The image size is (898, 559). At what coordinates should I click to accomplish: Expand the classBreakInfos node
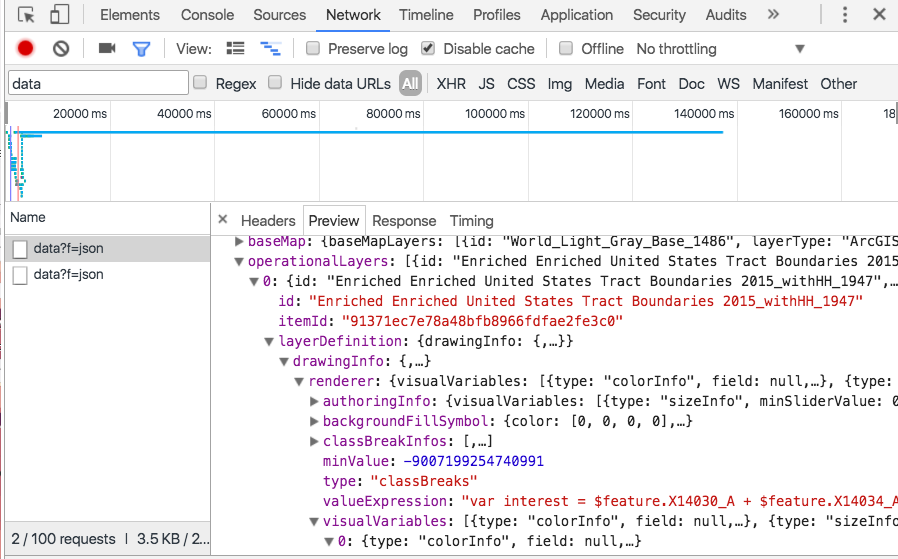click(x=314, y=441)
